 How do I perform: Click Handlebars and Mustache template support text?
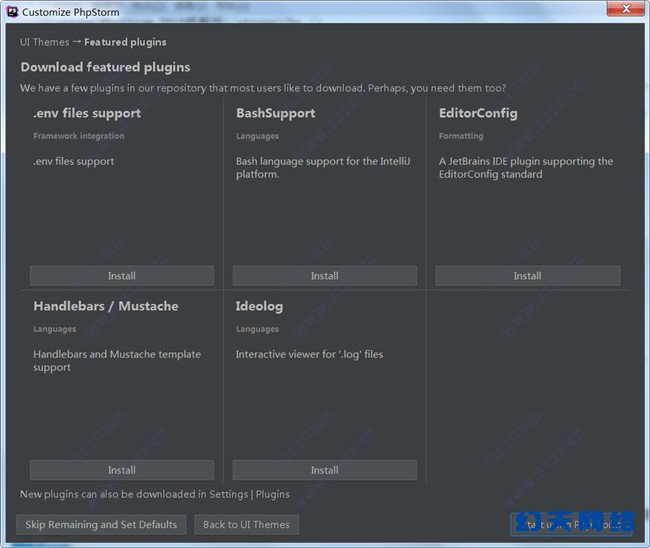click(x=117, y=361)
